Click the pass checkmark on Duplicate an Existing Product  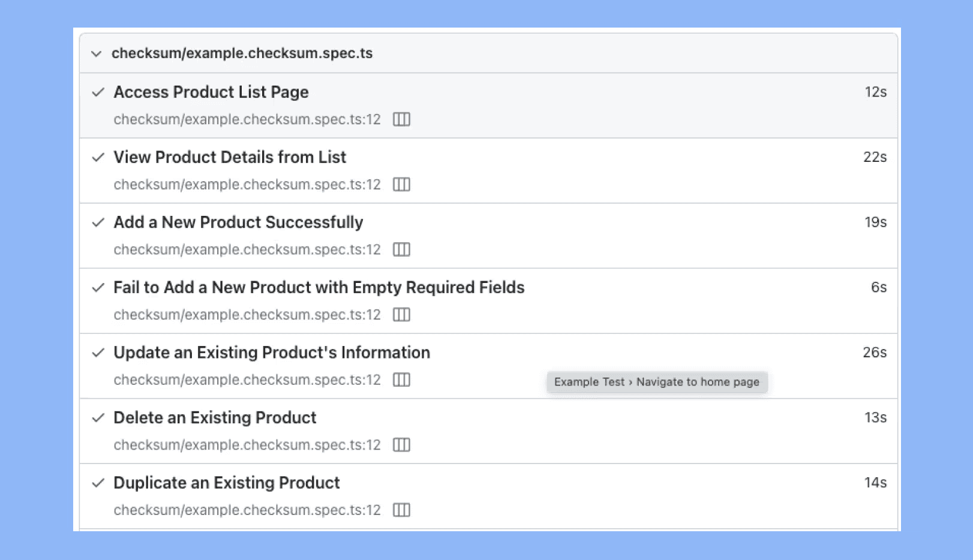point(99,483)
